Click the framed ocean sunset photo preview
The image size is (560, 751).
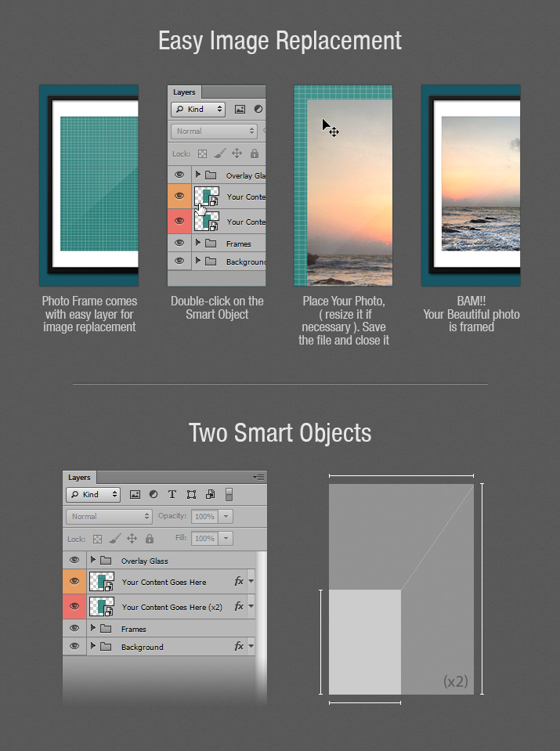[479, 184]
